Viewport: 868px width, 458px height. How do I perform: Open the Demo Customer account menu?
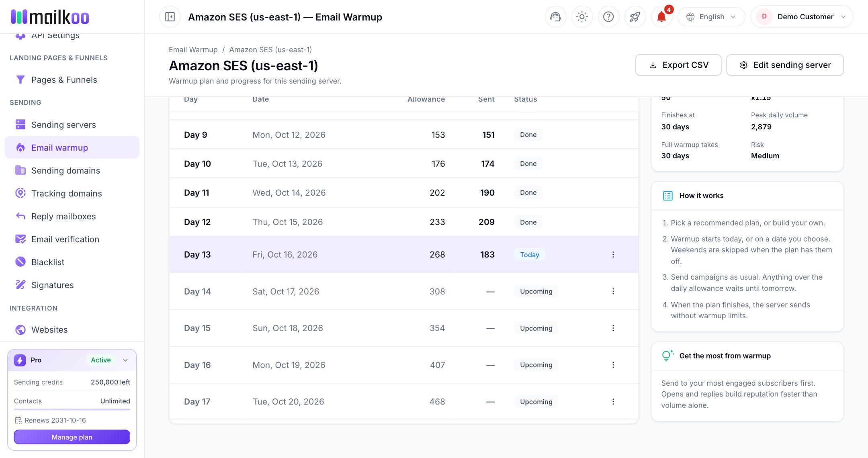click(x=802, y=17)
